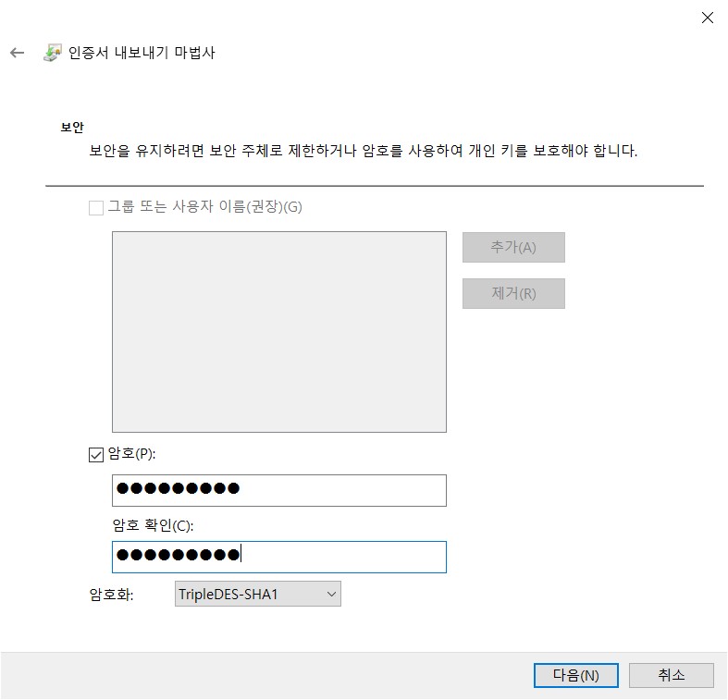This screenshot has width=728, height=700.
Task: Proceed with the 다음(N) button
Action: pyautogui.click(x=575, y=675)
